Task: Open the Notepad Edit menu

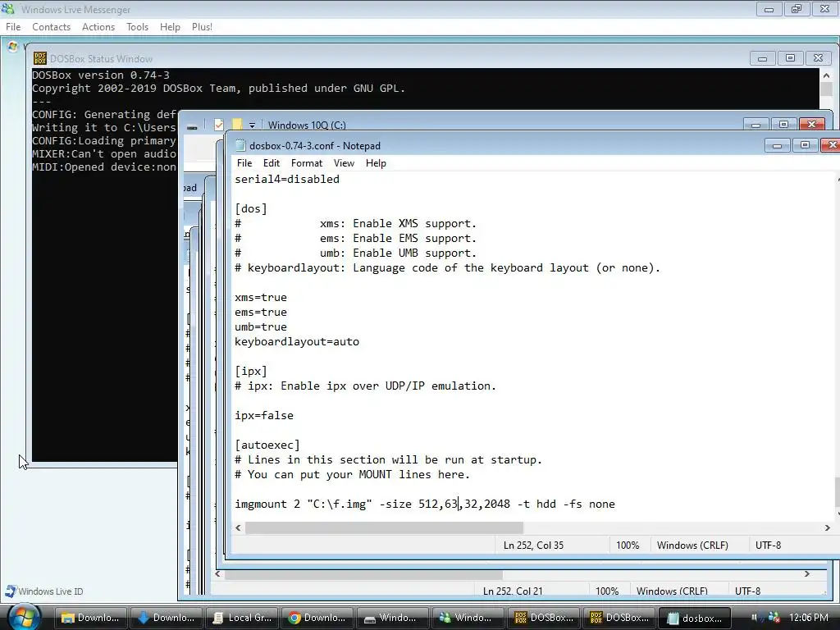Action: click(x=271, y=163)
